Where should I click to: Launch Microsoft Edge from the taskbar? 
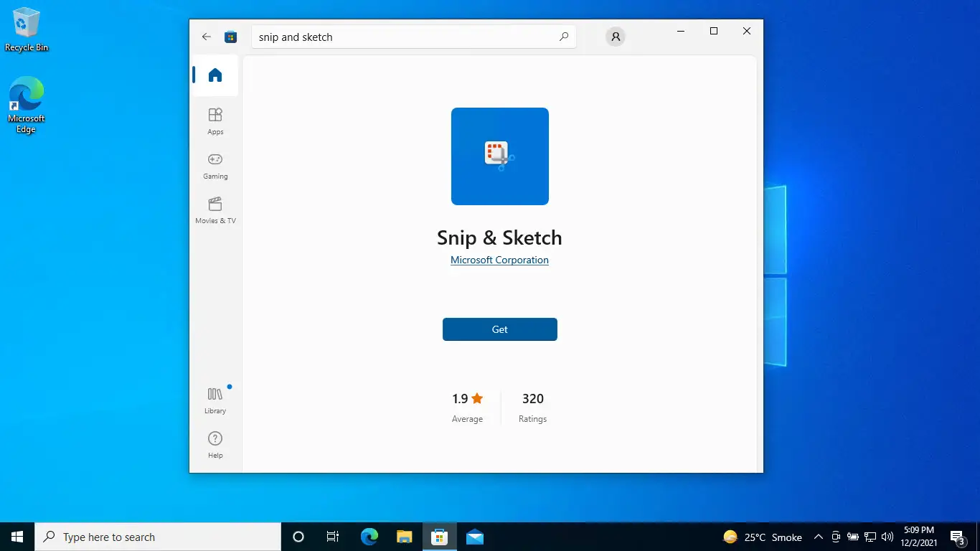(x=369, y=537)
